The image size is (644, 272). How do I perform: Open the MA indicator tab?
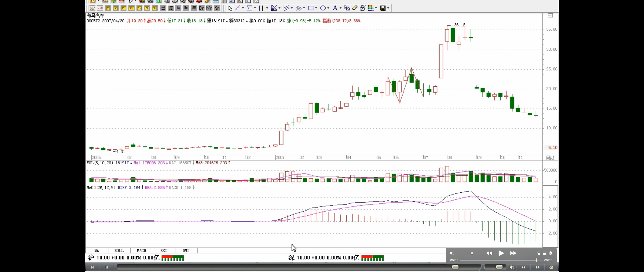[x=97, y=251]
